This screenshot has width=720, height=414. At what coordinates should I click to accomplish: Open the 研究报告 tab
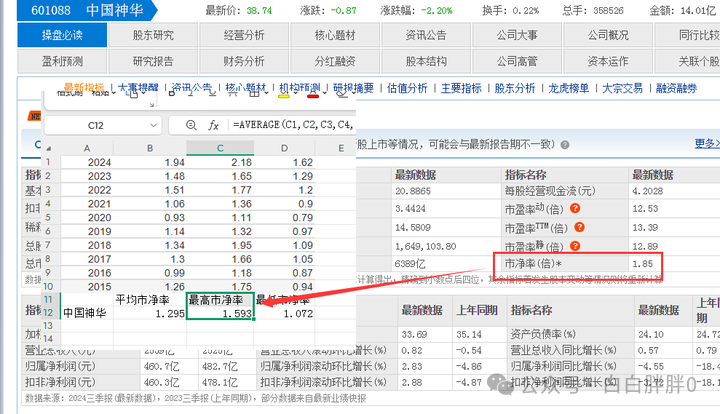pos(153,61)
